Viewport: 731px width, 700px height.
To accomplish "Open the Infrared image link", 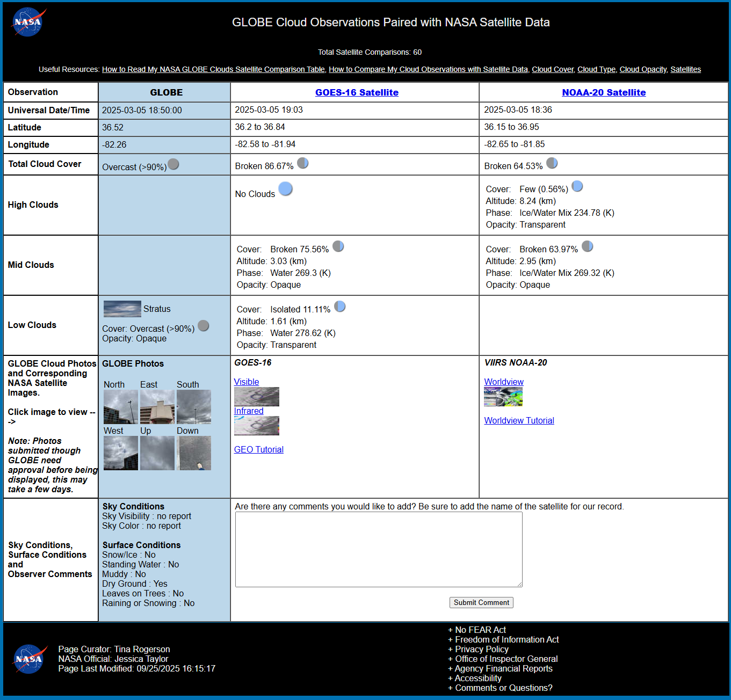I will (x=249, y=411).
